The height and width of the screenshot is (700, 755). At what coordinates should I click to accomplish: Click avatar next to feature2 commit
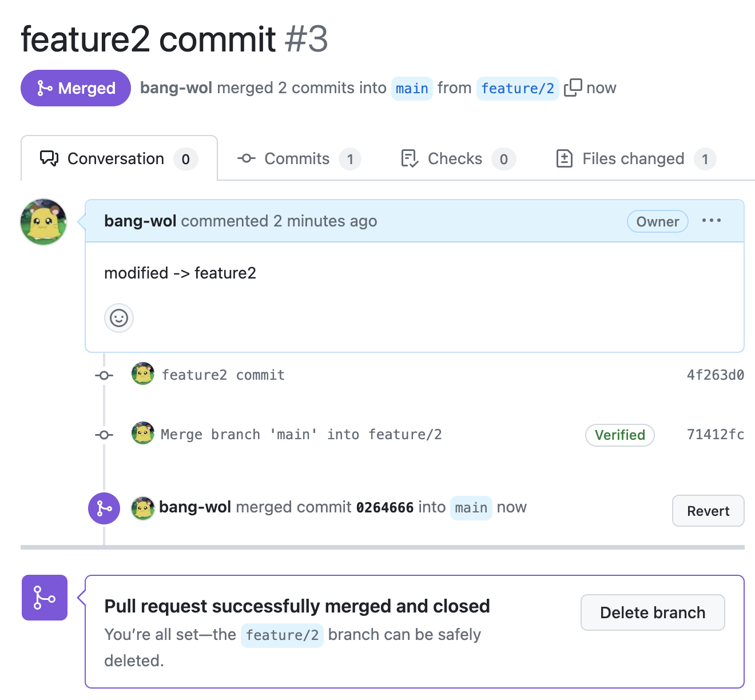point(143,374)
